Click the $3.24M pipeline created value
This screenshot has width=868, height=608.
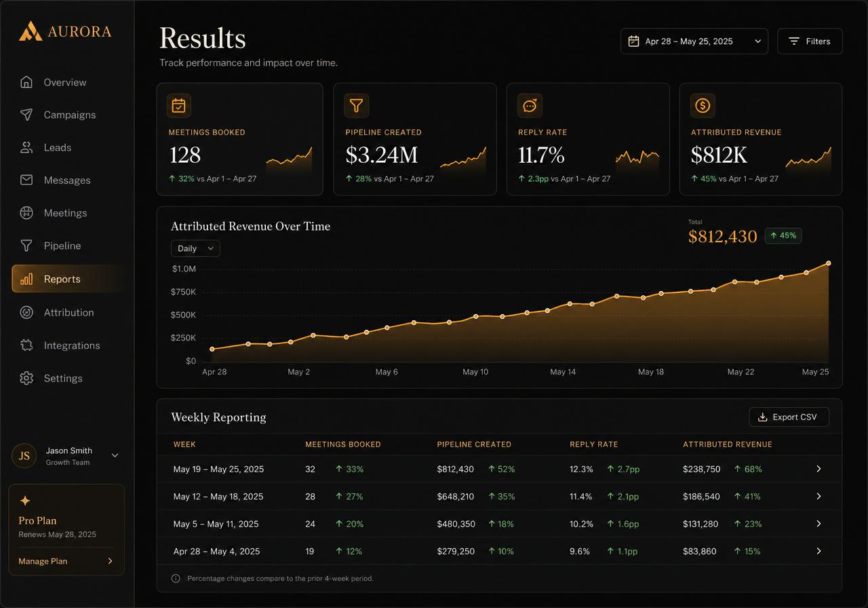click(382, 155)
